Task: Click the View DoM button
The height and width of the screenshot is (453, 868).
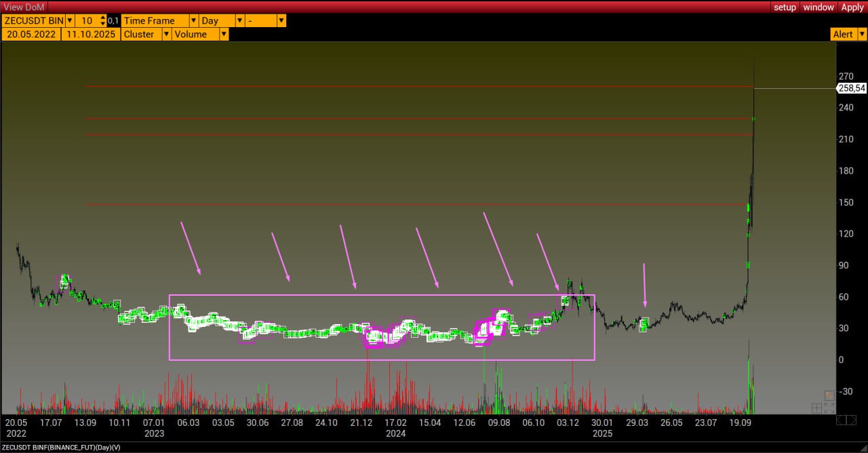Action: point(24,7)
